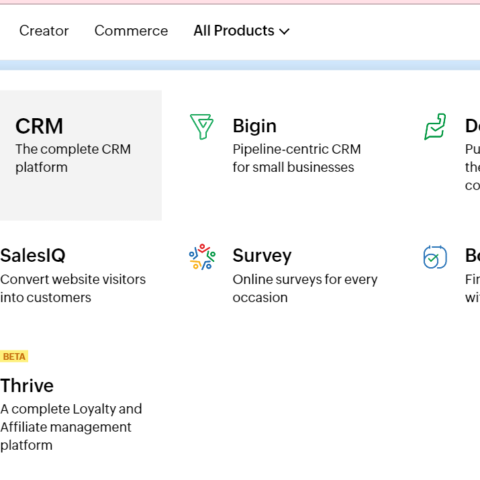Click the Survey colorful people icon
480x480 pixels.
202,257
